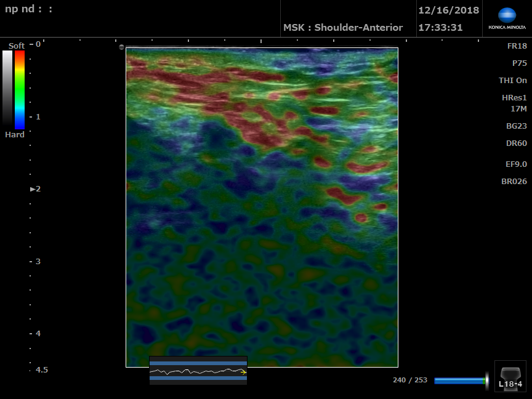Click the patient name field
This screenshot has width=532, height=399.
pyautogui.click(x=29, y=10)
